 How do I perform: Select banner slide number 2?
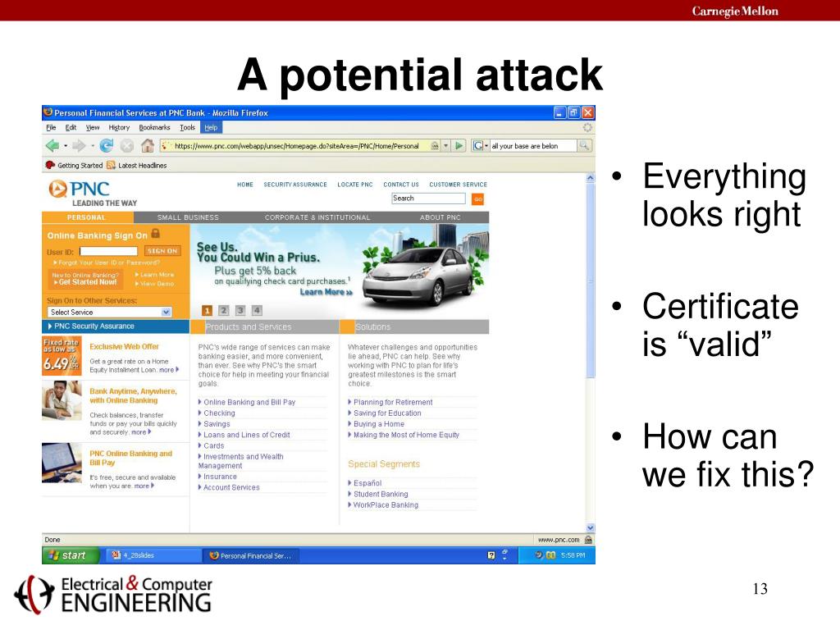(x=224, y=311)
